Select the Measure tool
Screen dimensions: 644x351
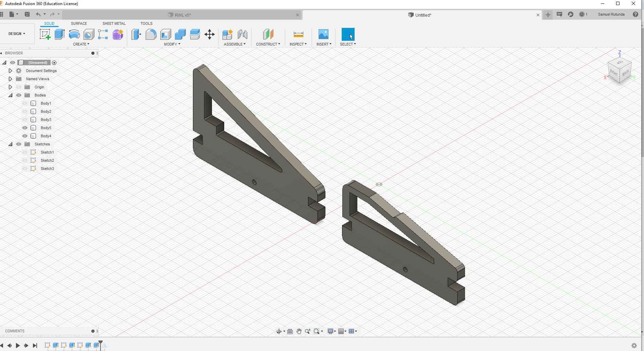(298, 34)
